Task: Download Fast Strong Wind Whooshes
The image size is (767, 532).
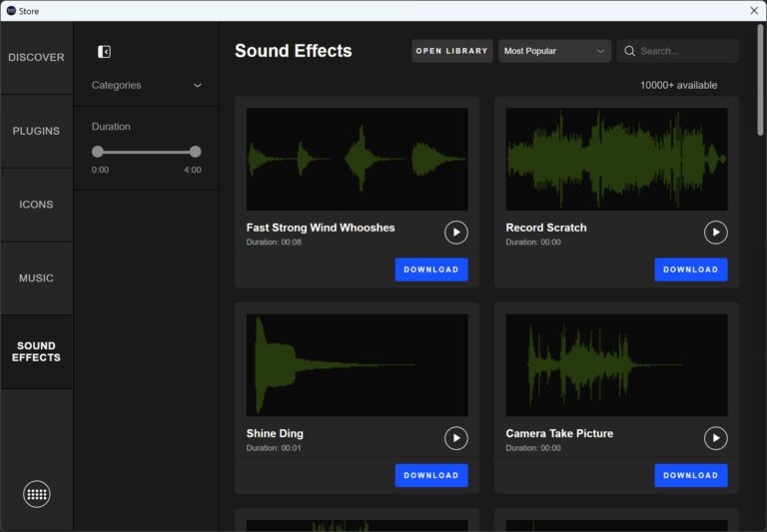Action: point(431,269)
